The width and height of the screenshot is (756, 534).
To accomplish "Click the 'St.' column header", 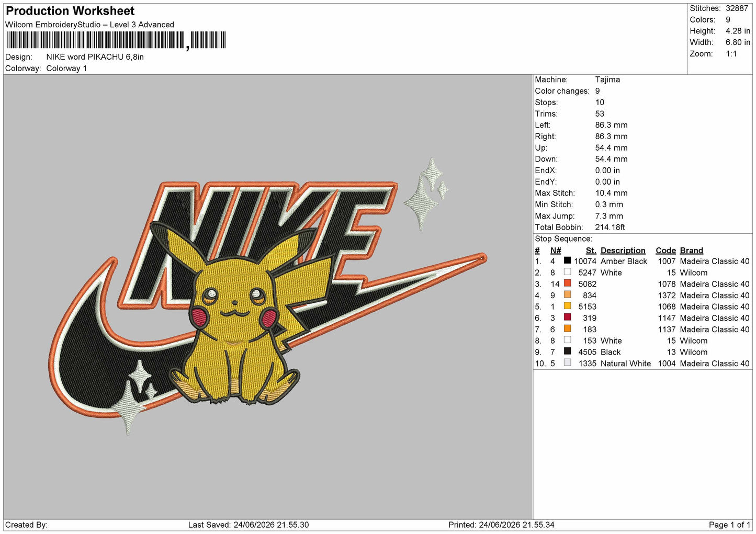I will pos(591,251).
